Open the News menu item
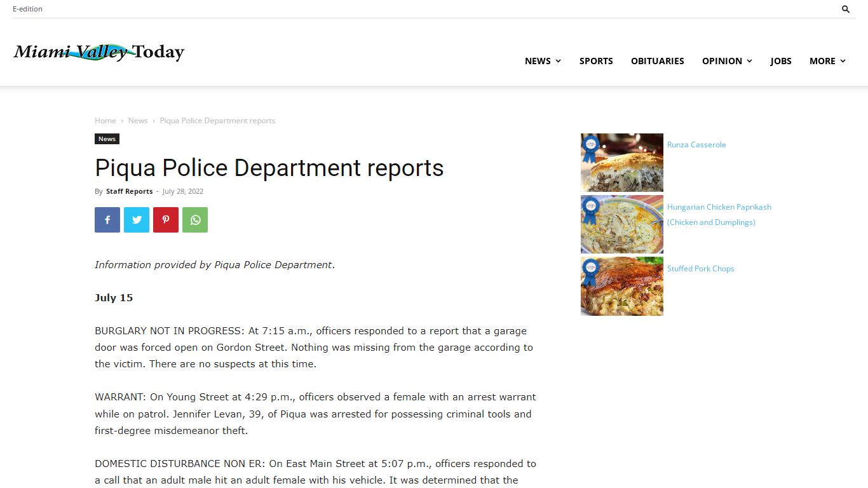The width and height of the screenshot is (868, 488). 538,61
